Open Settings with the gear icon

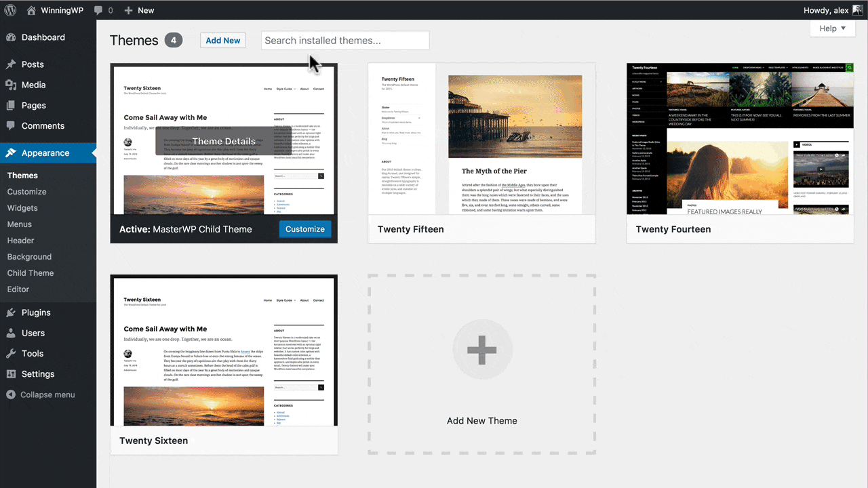click(12, 373)
